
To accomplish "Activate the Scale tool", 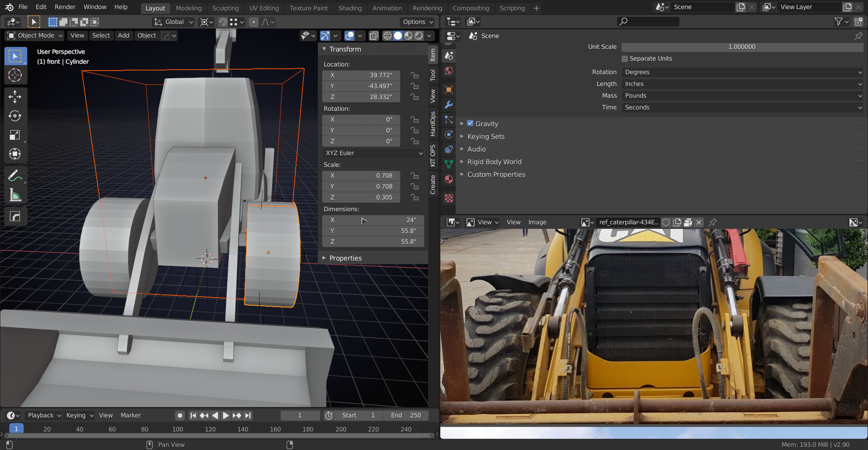I will coord(15,135).
